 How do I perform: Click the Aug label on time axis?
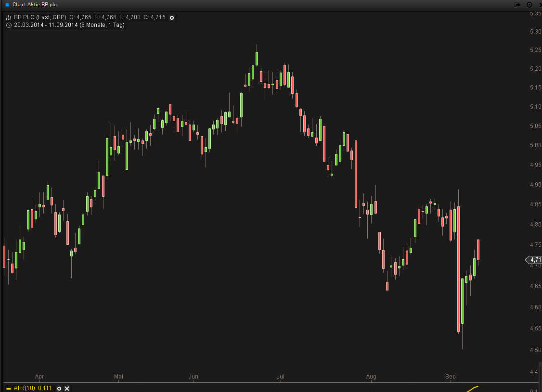371,376
